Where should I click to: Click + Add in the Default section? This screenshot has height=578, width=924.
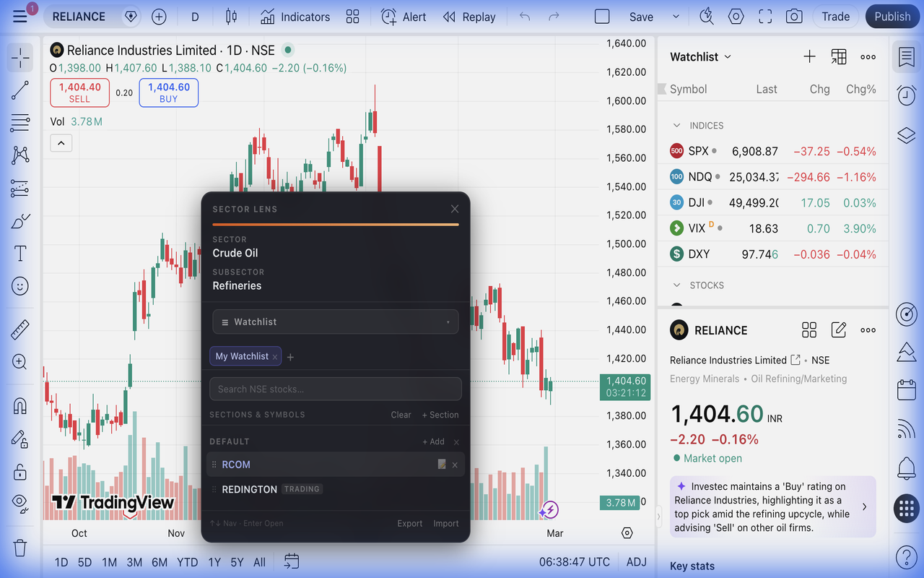[x=433, y=441]
